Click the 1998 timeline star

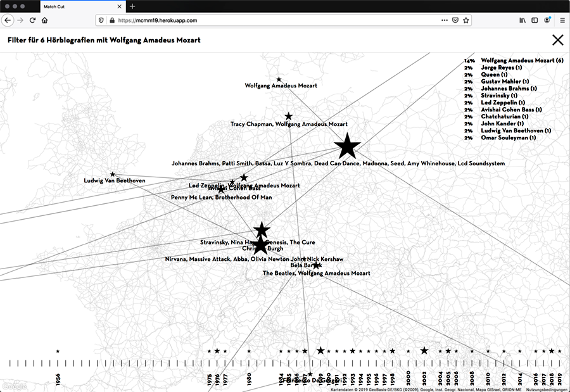pyautogui.click(x=392, y=351)
